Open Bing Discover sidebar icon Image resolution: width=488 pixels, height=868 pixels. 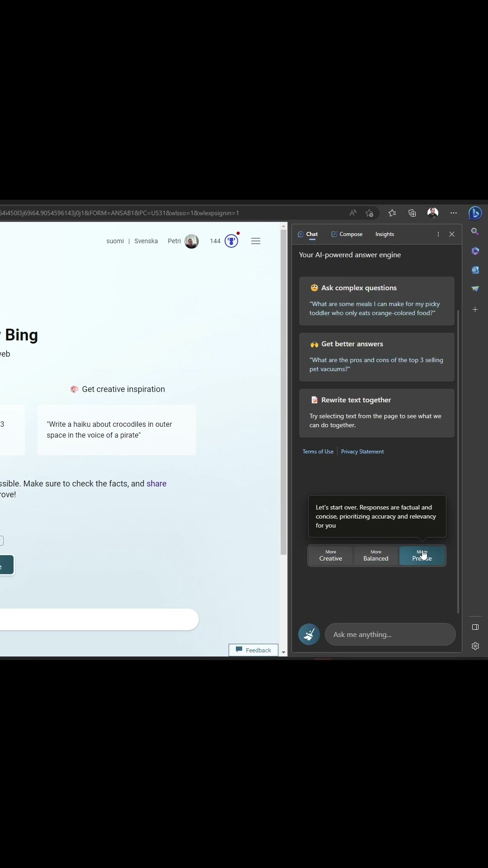475,213
